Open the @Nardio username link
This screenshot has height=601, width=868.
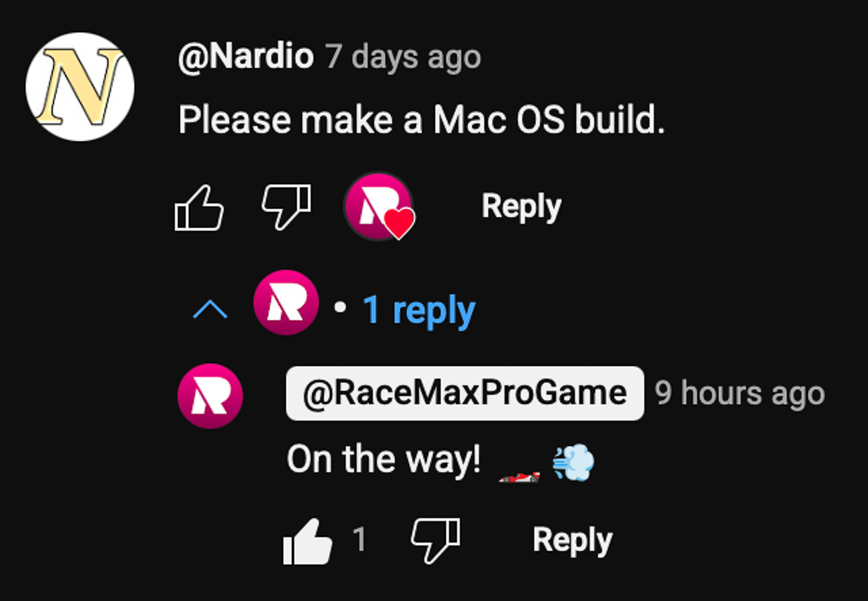click(x=246, y=57)
